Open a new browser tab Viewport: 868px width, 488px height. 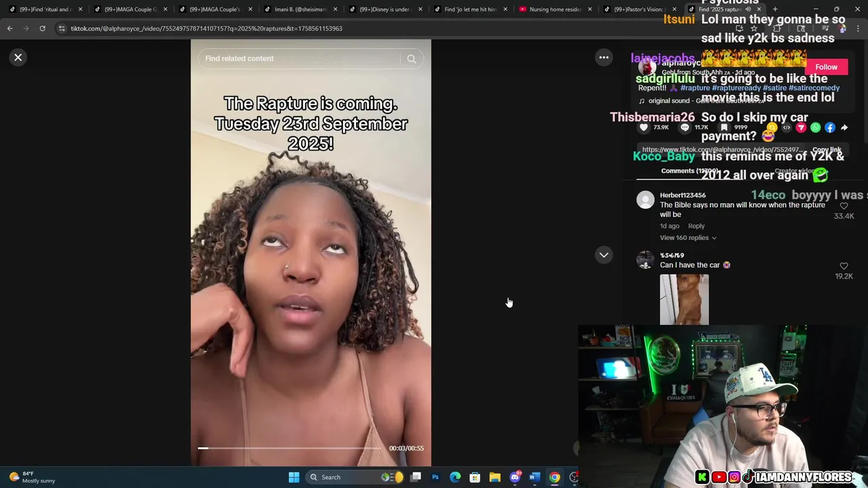tap(775, 9)
